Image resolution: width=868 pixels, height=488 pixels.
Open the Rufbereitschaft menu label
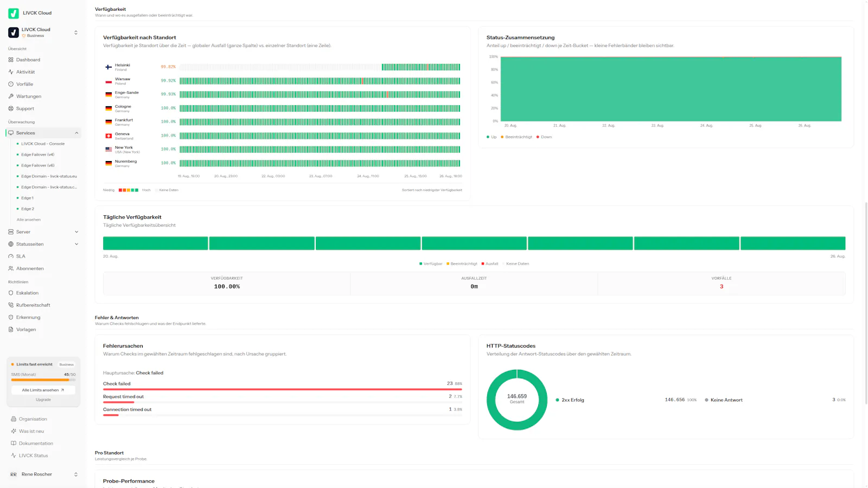click(33, 305)
